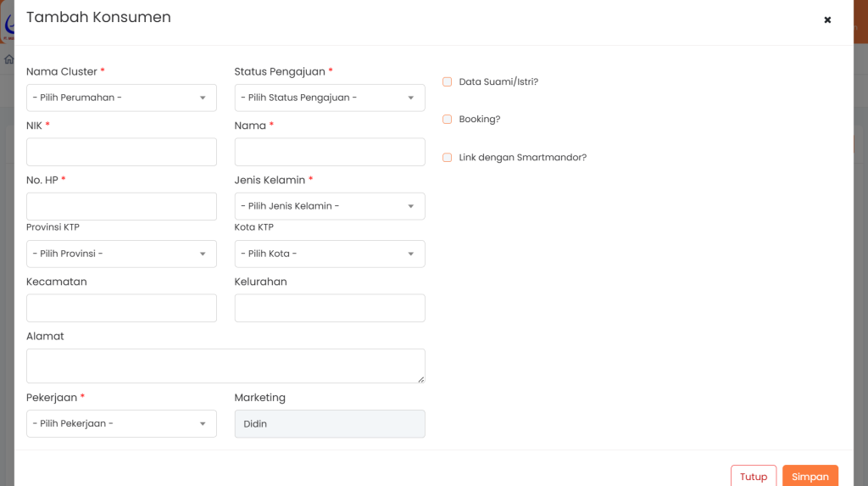Select the Provinsi KTP dropdown
The height and width of the screenshot is (486, 868).
pyautogui.click(x=121, y=254)
